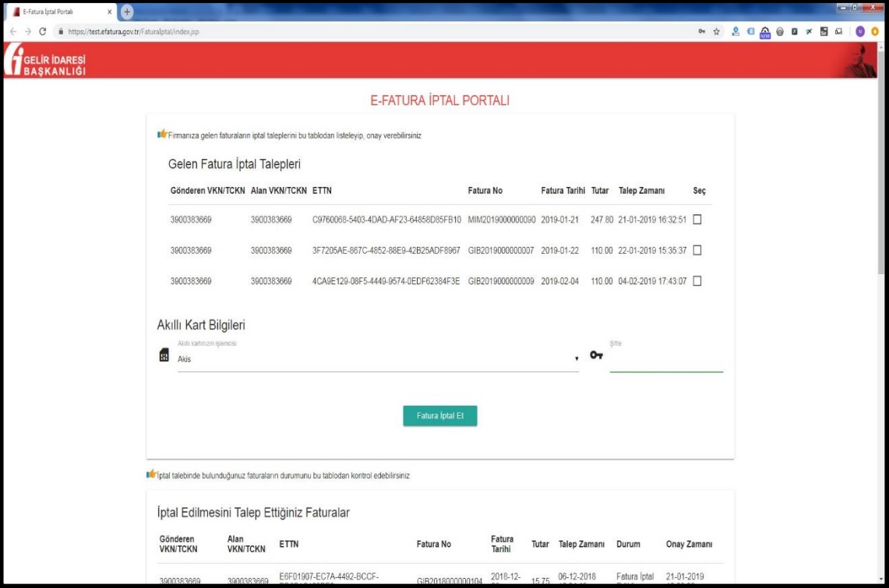Tick the checkbox for invoice GIB2019000000007
This screenshot has height=588, width=889.
697,250
